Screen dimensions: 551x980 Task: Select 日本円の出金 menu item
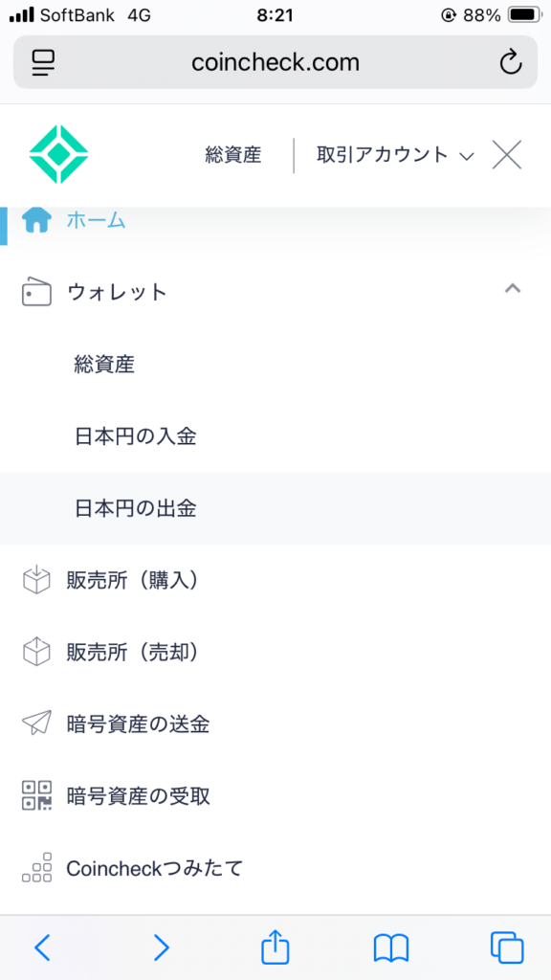(275, 508)
